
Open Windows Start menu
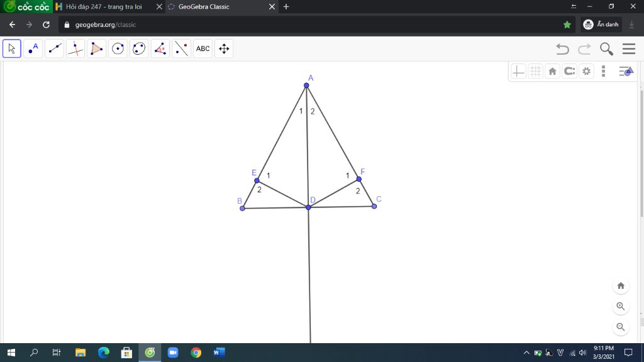click(x=11, y=353)
